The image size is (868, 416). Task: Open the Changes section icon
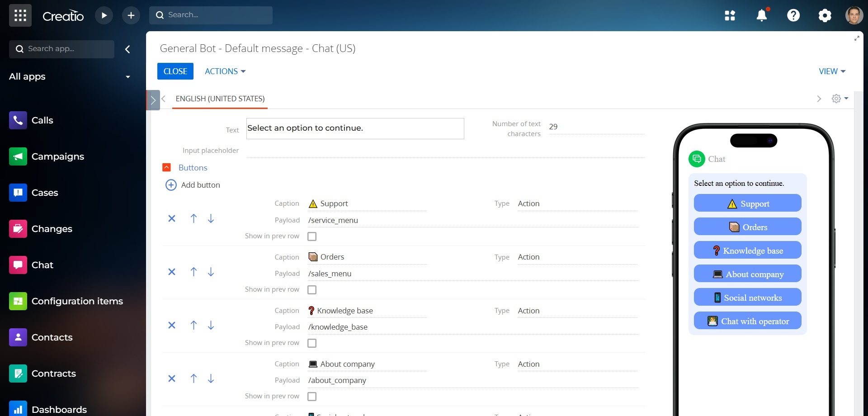pos(18,229)
